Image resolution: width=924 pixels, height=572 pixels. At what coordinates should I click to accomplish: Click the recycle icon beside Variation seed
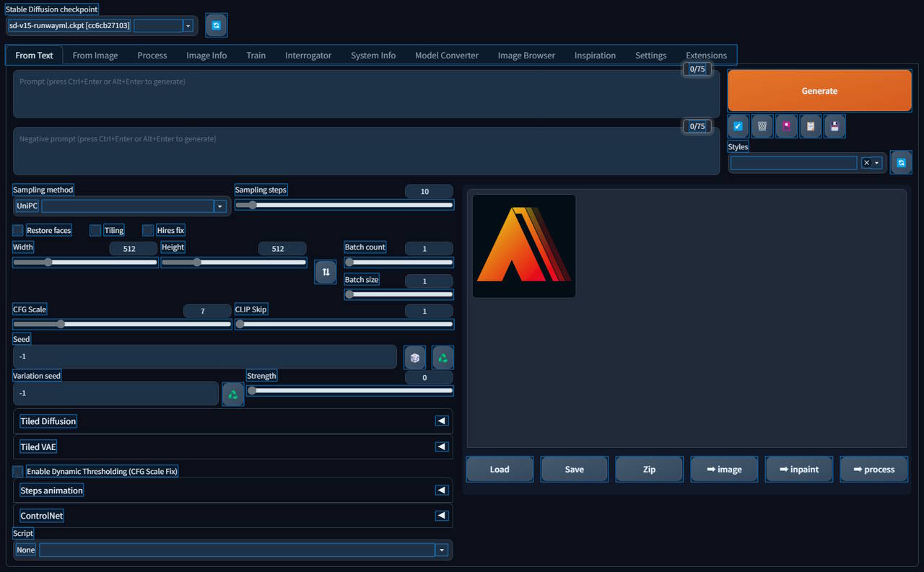[x=232, y=394]
